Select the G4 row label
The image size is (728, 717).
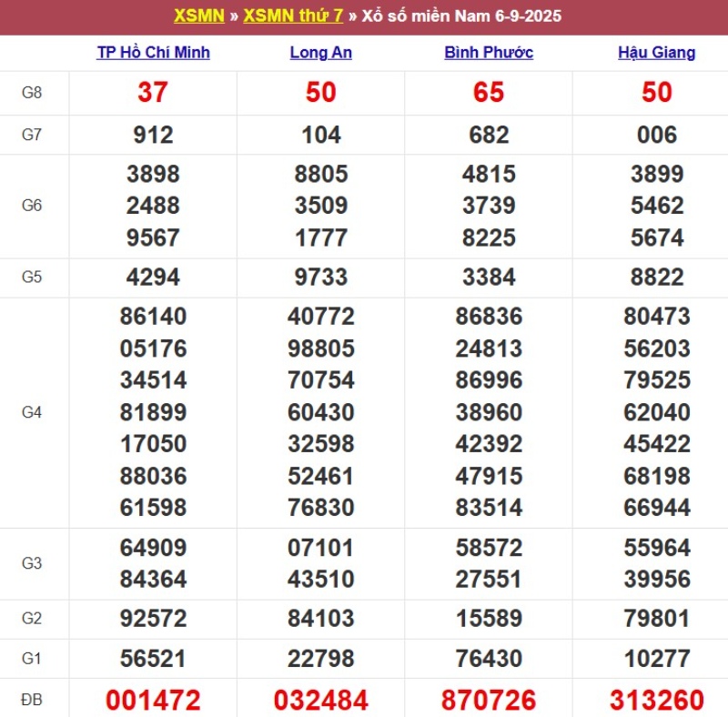coord(32,412)
